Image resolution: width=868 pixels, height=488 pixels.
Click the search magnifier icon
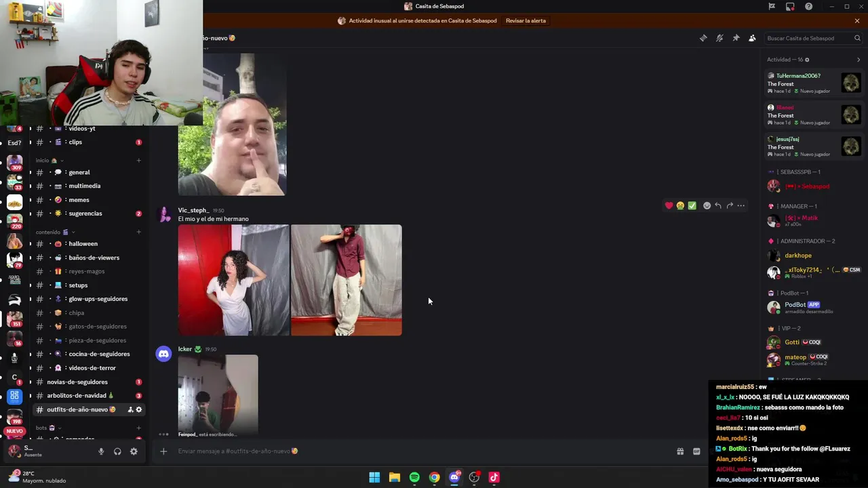coord(857,39)
